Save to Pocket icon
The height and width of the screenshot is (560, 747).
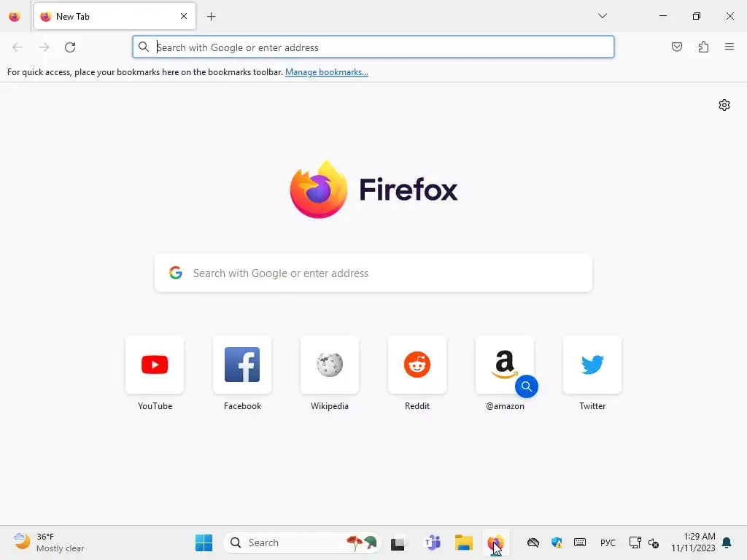676,47
